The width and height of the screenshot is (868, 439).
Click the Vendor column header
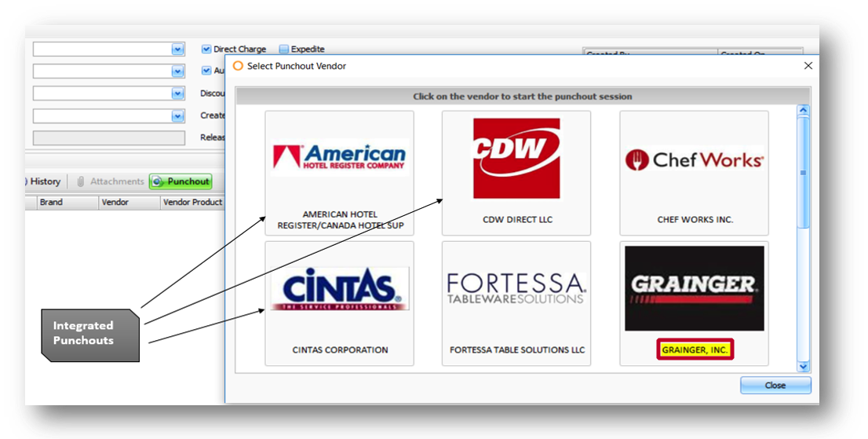tap(129, 203)
